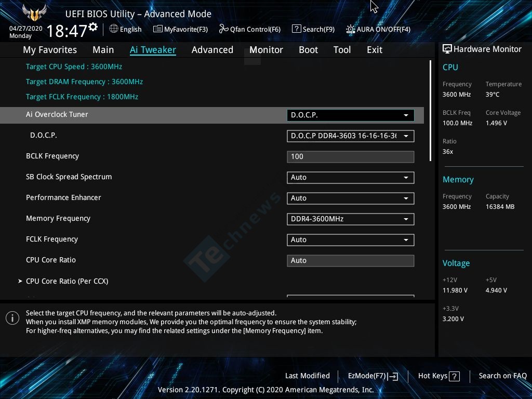Select the SB Clock Spread Spectrum label
This screenshot has width=532, height=399.
tap(69, 177)
